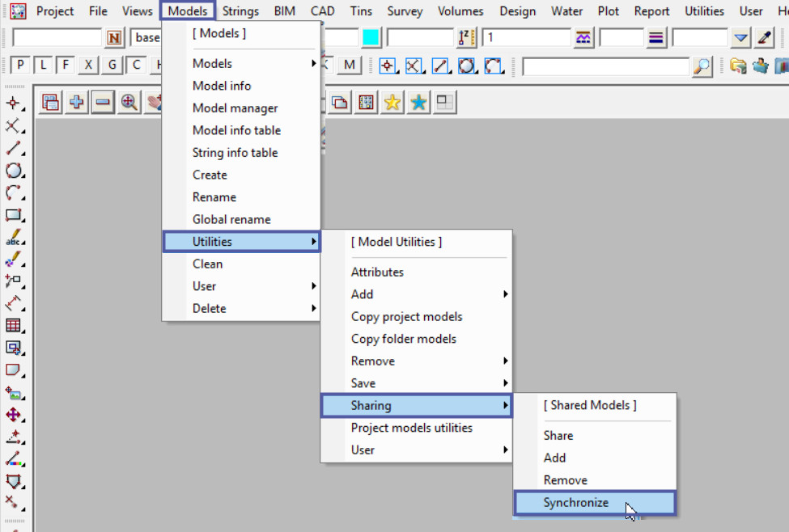Viewport: 789px width, 532px height.
Task: Select the zoom magnifier tool in view toolbar
Action: click(x=129, y=103)
